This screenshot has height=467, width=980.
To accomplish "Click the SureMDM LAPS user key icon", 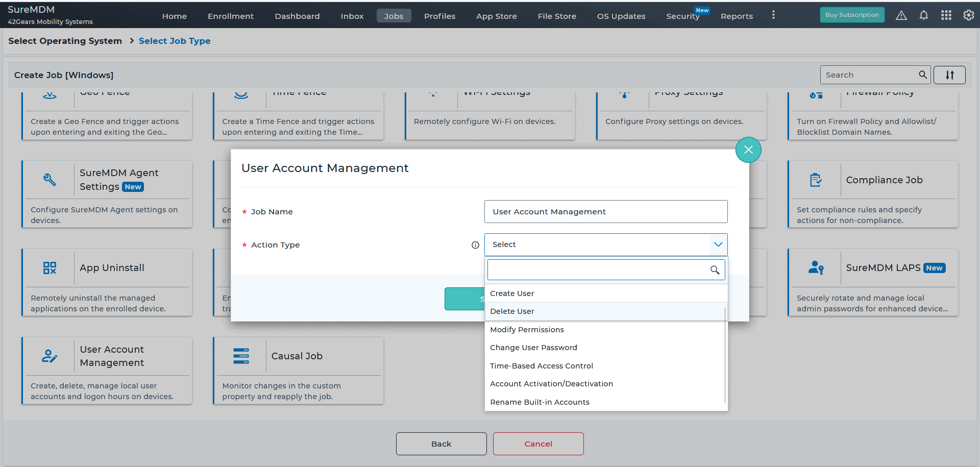I will click(x=816, y=268).
